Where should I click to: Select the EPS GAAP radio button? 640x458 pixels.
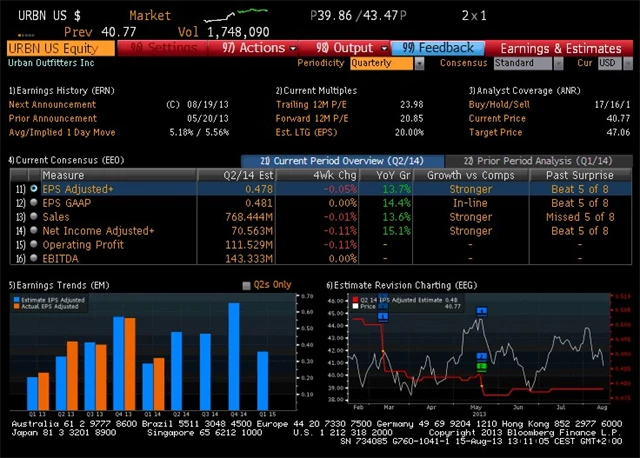(34, 202)
